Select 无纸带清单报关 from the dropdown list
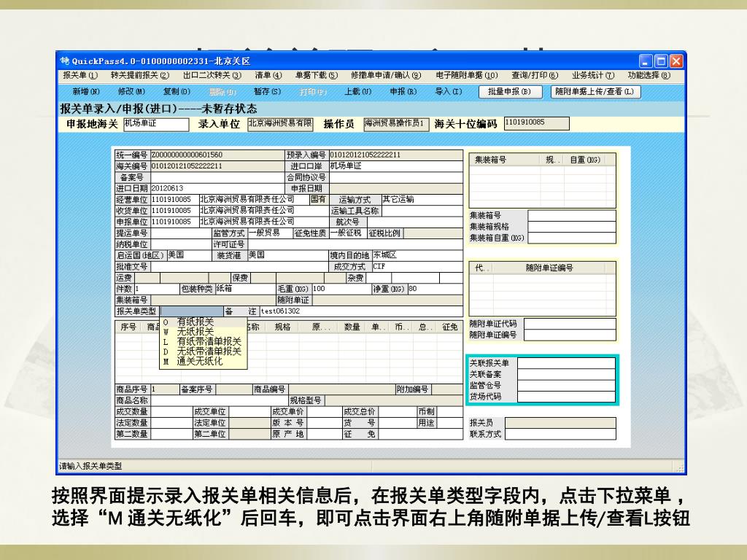The image size is (747, 560). point(203,351)
